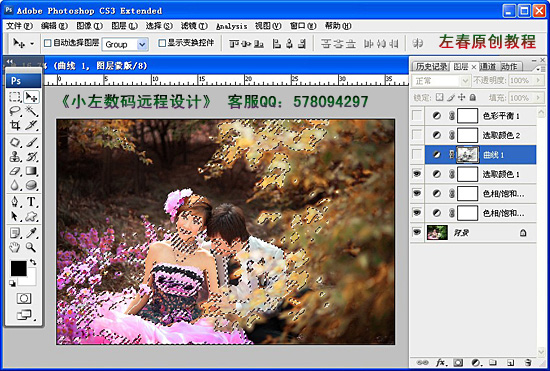
Task: Select the Crop tool
Action: (x=15, y=125)
